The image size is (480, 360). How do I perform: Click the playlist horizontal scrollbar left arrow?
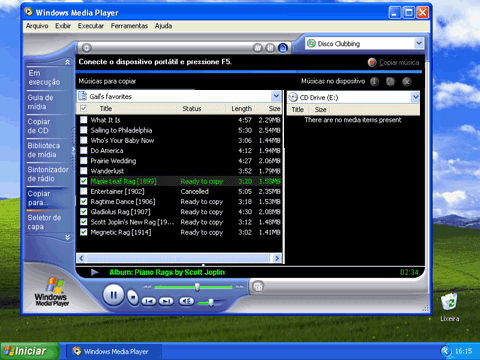coord(81,258)
